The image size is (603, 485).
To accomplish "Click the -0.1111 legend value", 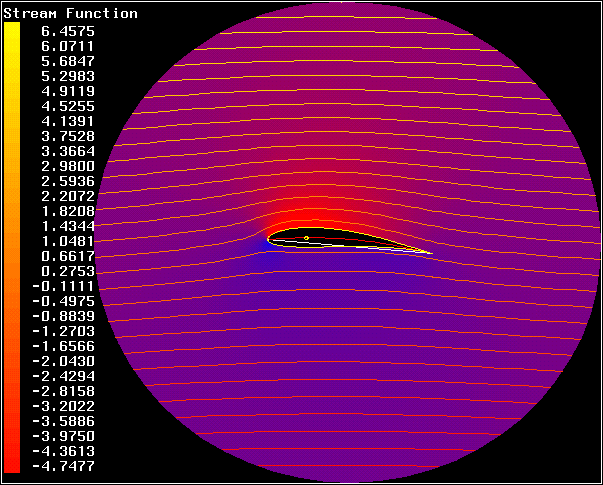I will [x=63, y=286].
